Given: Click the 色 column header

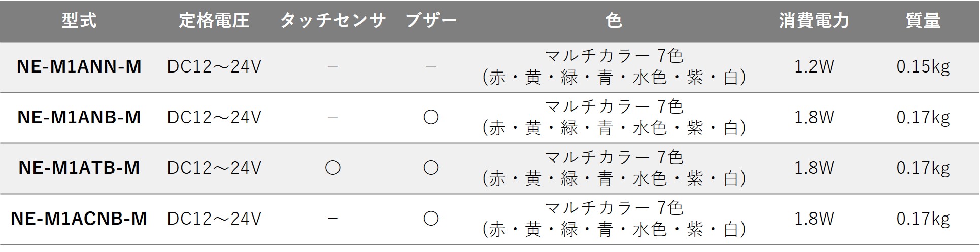Looking at the screenshot, I should (614, 21).
